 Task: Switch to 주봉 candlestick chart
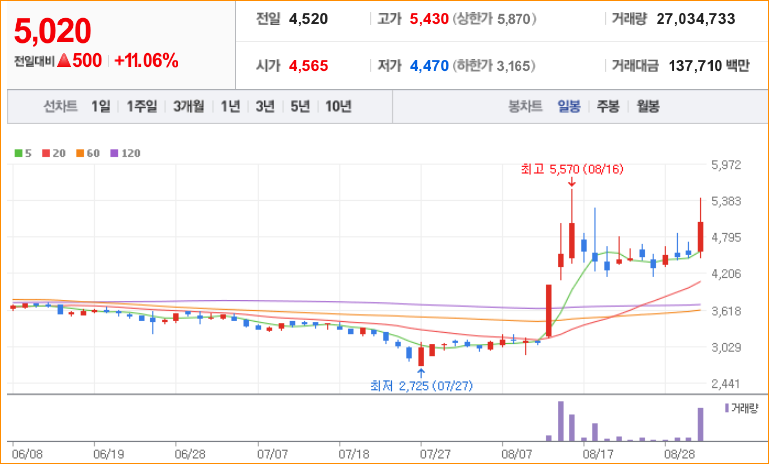point(608,106)
